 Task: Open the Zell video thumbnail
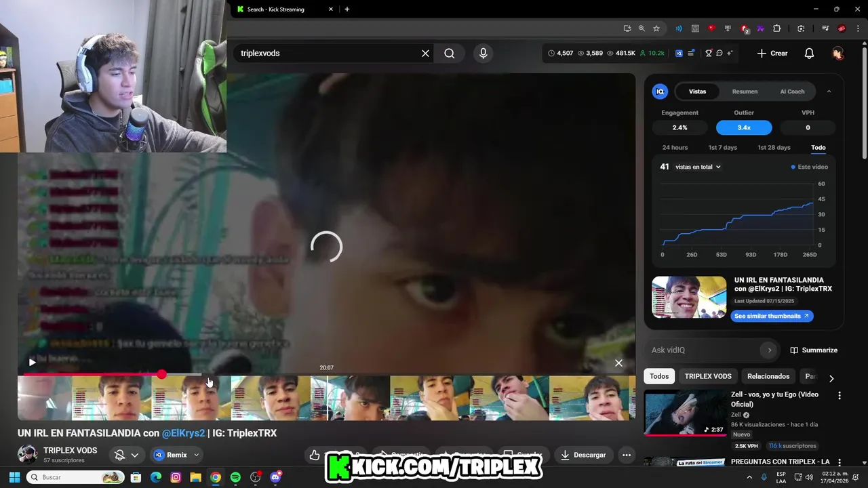pyautogui.click(x=685, y=413)
